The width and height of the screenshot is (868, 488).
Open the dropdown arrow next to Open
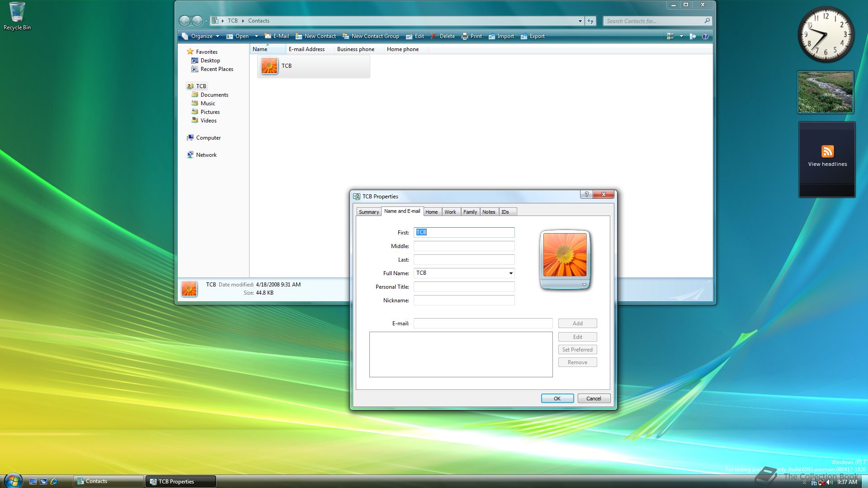pyautogui.click(x=256, y=36)
